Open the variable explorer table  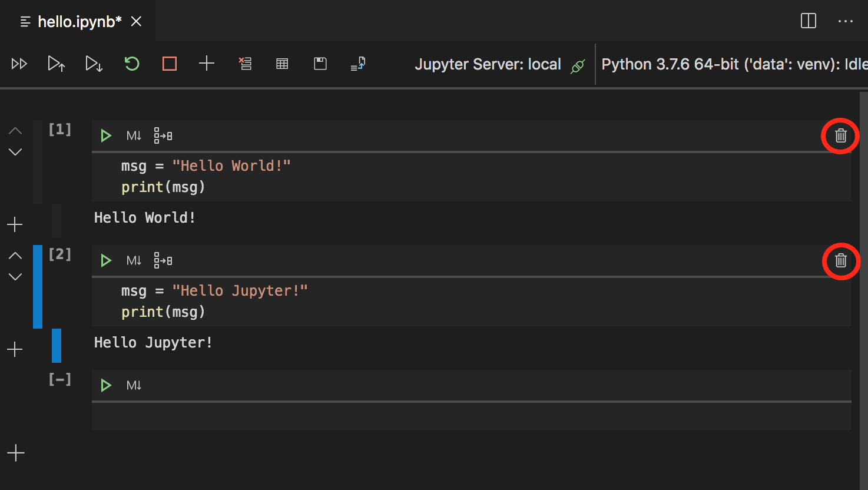pos(283,64)
